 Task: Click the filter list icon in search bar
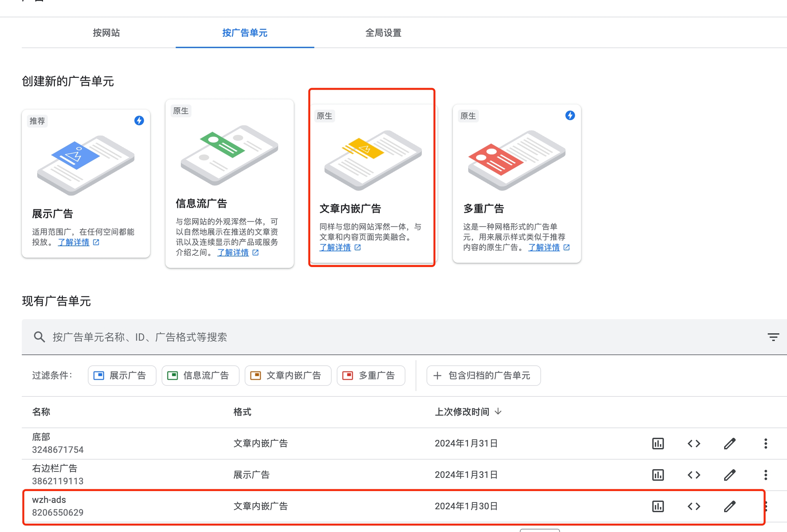point(773,337)
